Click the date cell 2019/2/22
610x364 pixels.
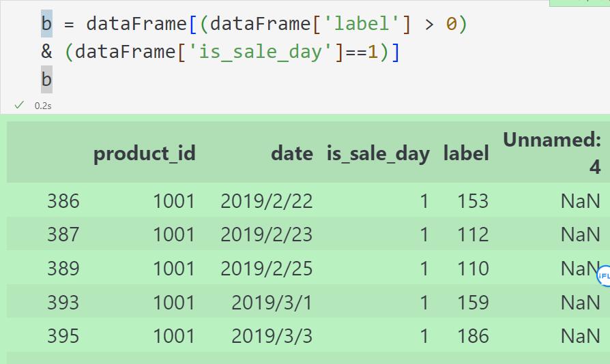[x=267, y=201]
